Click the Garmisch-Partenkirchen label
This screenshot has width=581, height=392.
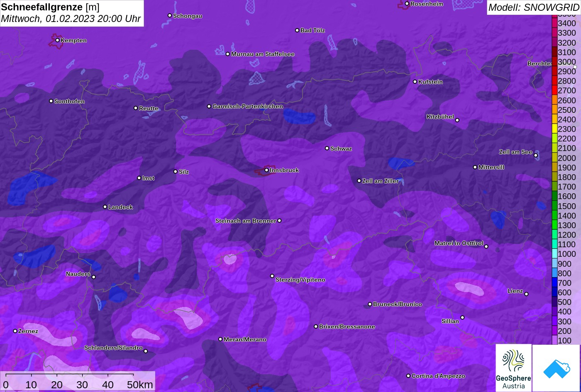coord(248,107)
